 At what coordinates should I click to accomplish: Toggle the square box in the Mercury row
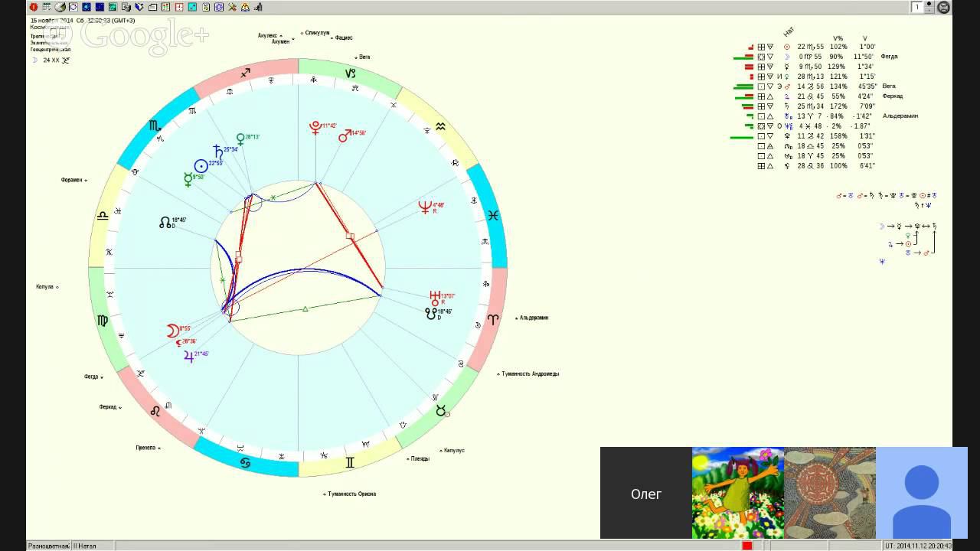[761, 67]
